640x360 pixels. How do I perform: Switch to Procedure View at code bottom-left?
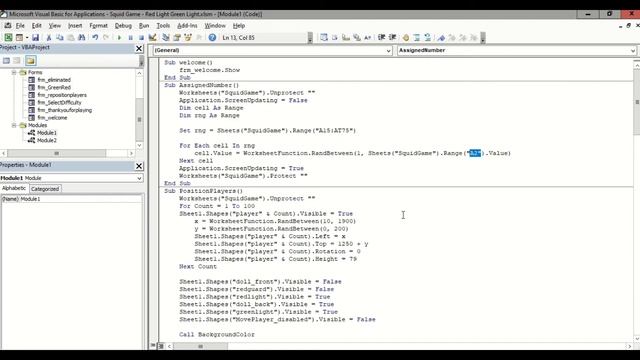pyautogui.click(x=153, y=346)
